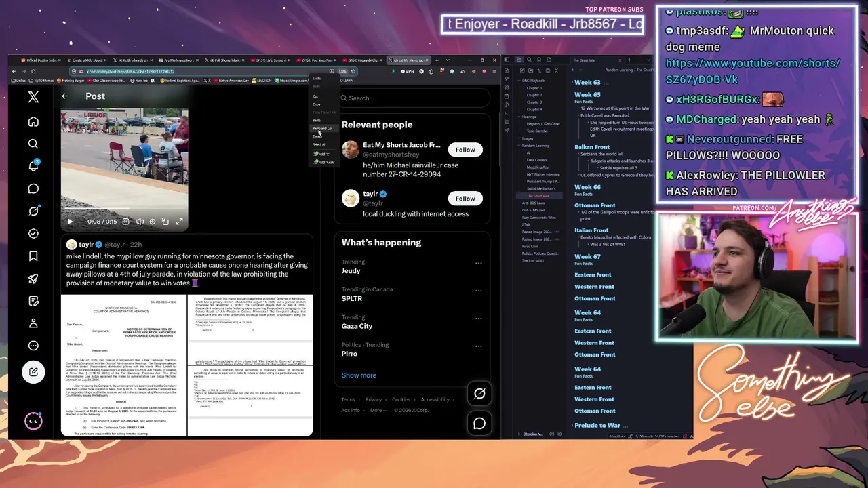Click the browser address bar URL
Image resolution: width=868 pixels, height=488 pixels.
click(x=130, y=71)
